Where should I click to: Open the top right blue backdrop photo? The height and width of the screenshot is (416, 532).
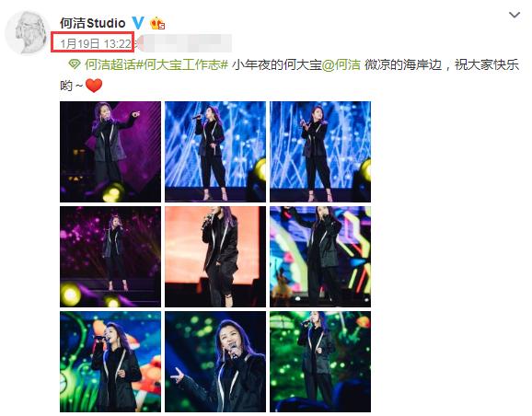(320, 151)
